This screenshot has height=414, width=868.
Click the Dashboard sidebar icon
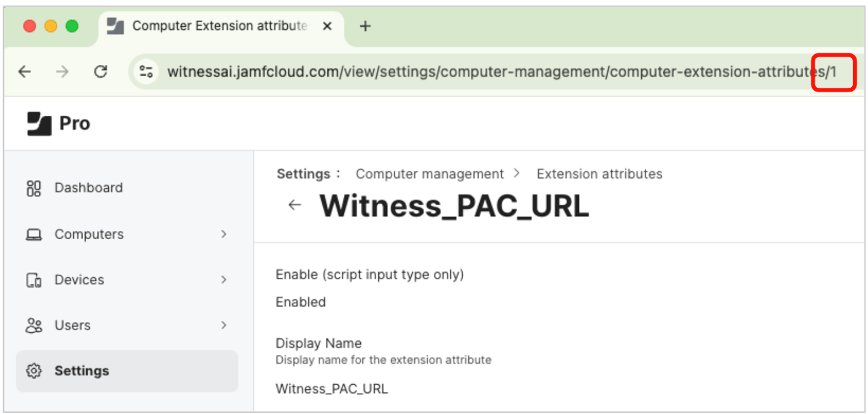(34, 188)
